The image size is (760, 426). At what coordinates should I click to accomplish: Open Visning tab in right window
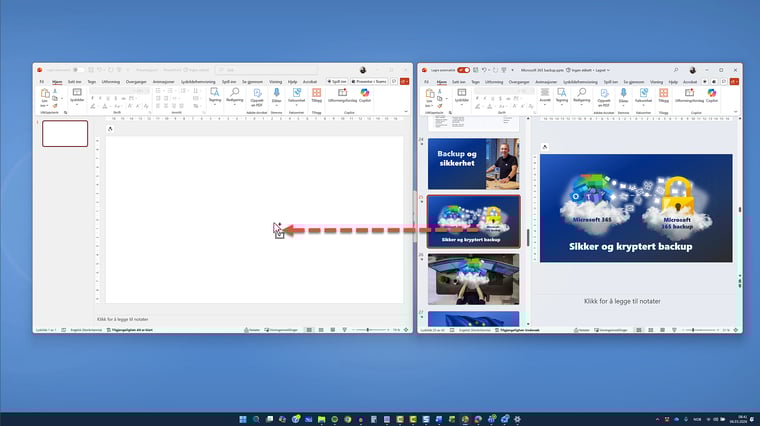coord(656,81)
